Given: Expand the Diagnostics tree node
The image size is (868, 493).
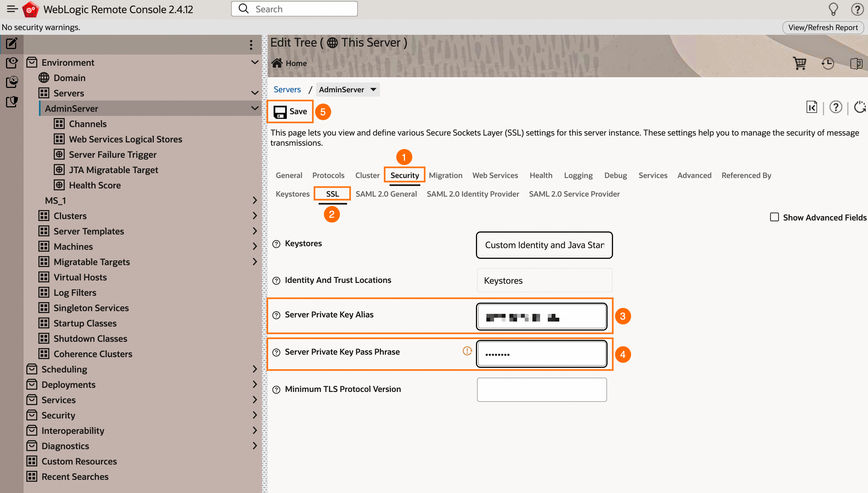Looking at the screenshot, I should [254, 446].
